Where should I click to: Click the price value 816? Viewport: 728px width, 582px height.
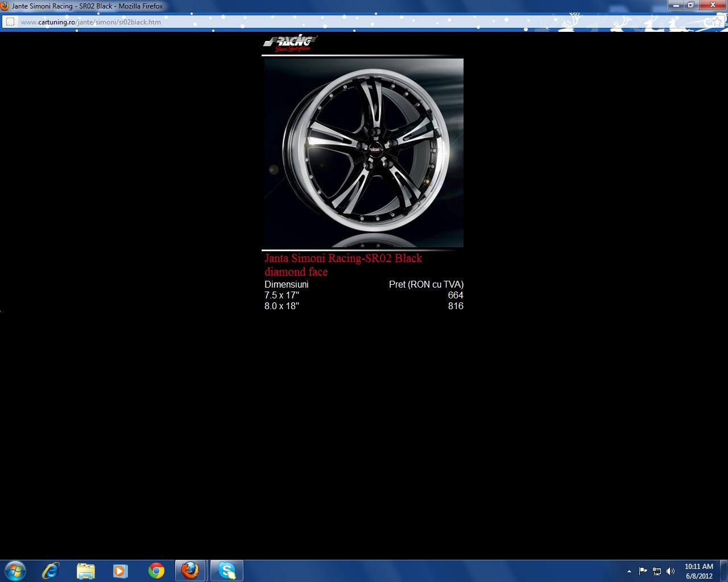click(x=456, y=306)
